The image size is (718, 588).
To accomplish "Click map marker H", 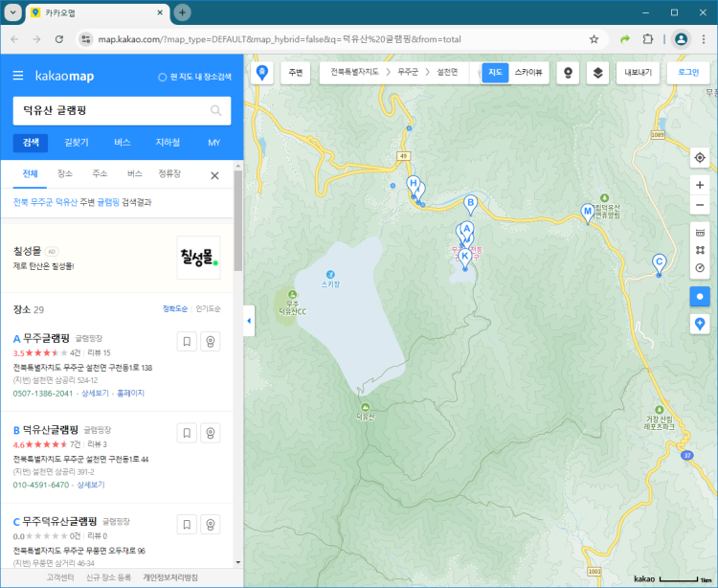I will pos(413,185).
